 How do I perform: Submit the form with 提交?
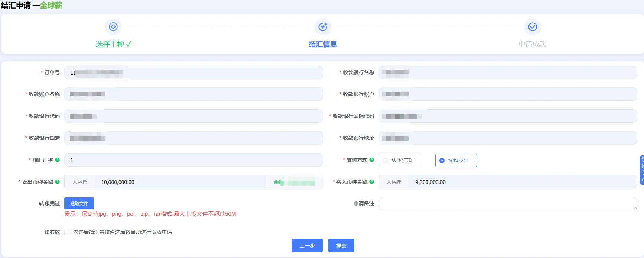coord(341,245)
